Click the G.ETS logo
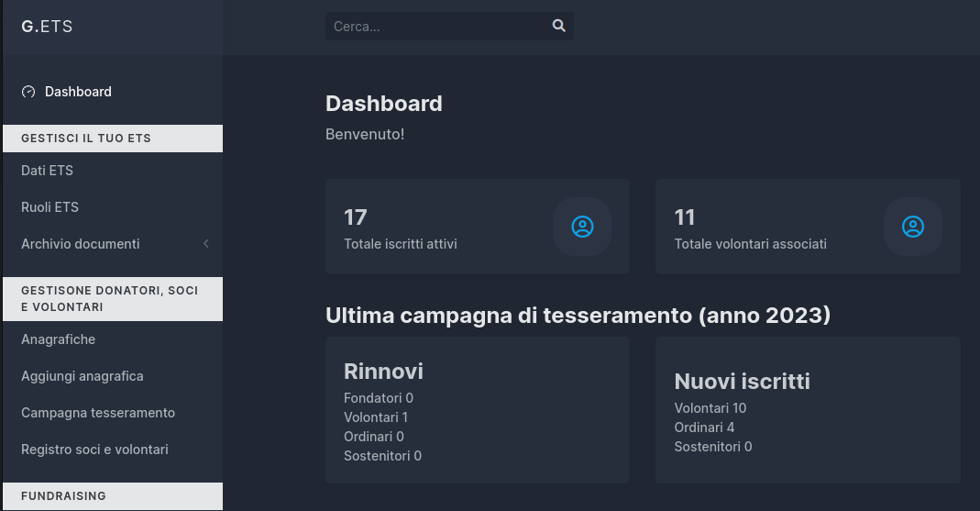The image size is (980, 511). (47, 27)
